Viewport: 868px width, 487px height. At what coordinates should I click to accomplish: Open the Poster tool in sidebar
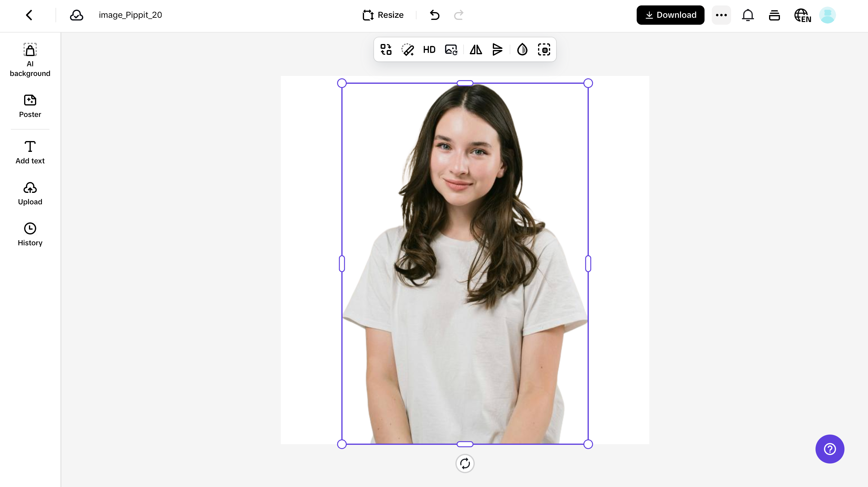point(30,106)
